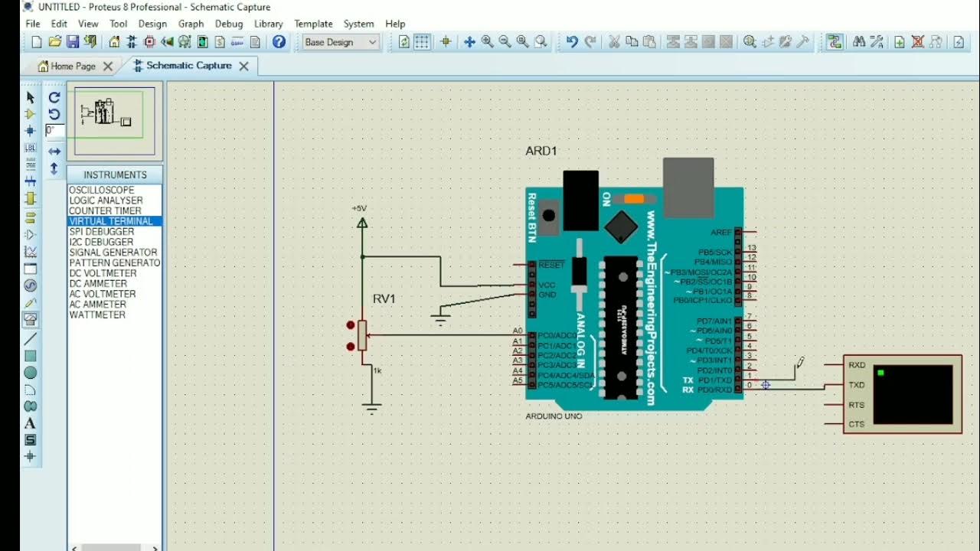The width and height of the screenshot is (980, 551).
Task: Select the Component Mode tool
Action: 31,114
